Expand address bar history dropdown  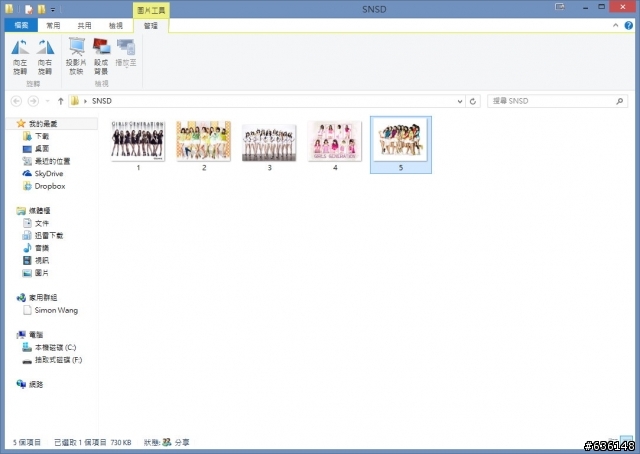(x=460, y=101)
